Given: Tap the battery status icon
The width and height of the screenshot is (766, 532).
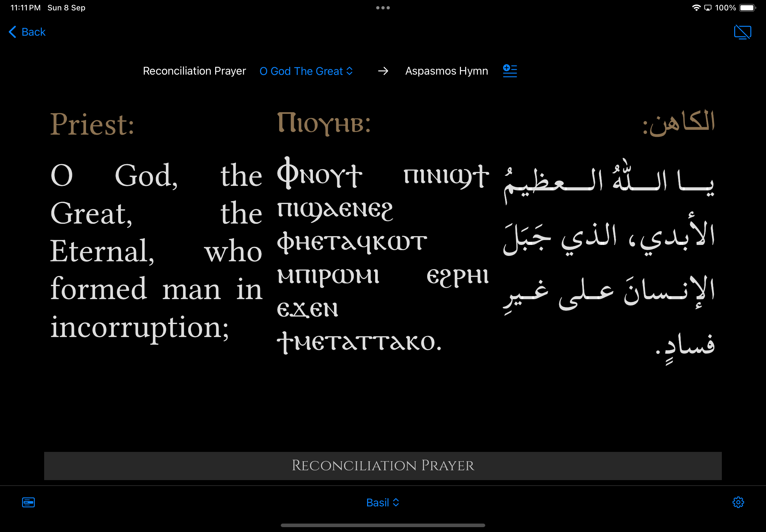Looking at the screenshot, I should [747, 8].
